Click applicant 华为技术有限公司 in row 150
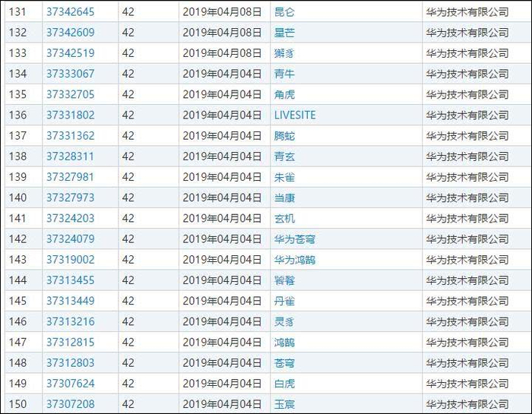The width and height of the screenshot is (532, 414). pyautogui.click(x=467, y=405)
